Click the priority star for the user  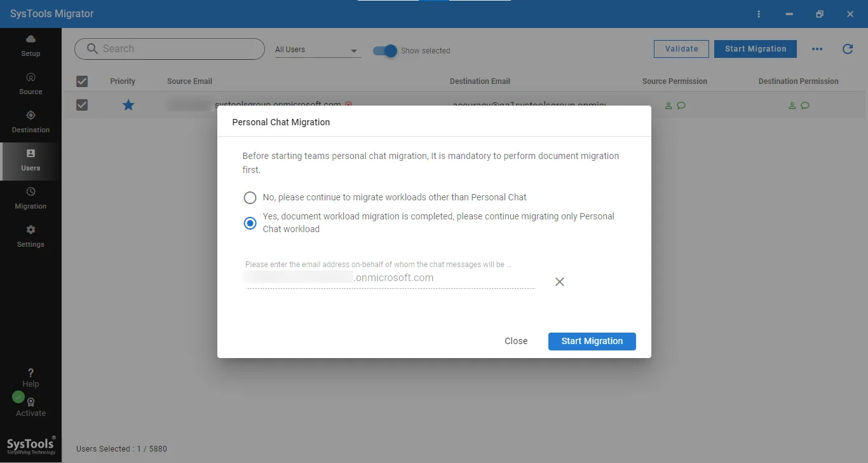coord(128,105)
